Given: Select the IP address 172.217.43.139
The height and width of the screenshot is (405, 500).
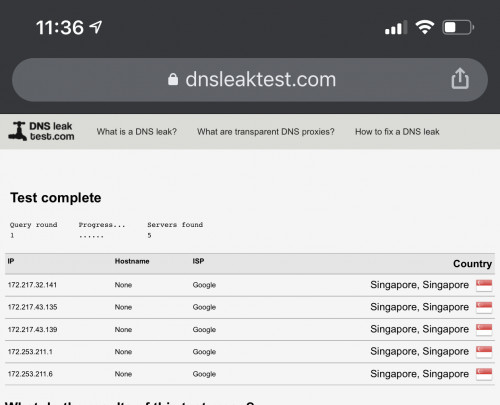Looking at the screenshot, I should coord(32,329).
